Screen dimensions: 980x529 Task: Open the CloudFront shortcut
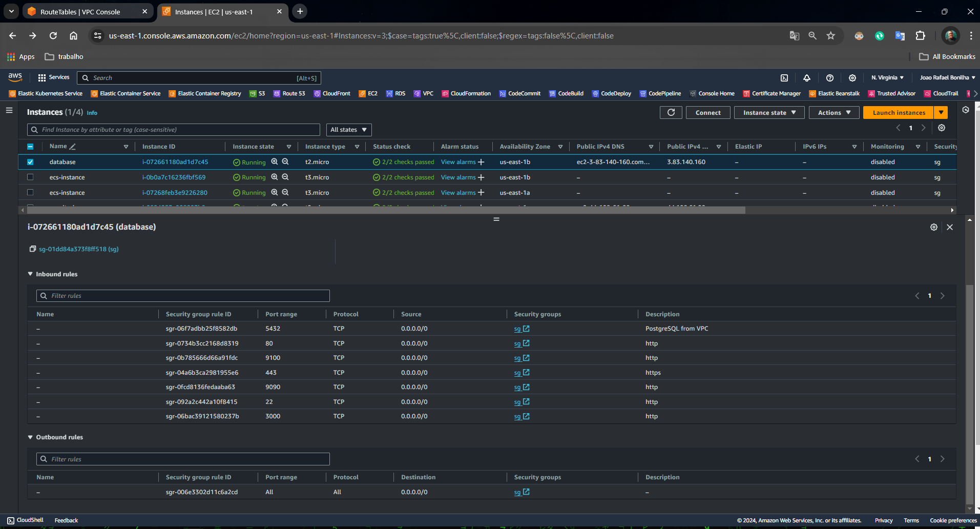[332, 93]
